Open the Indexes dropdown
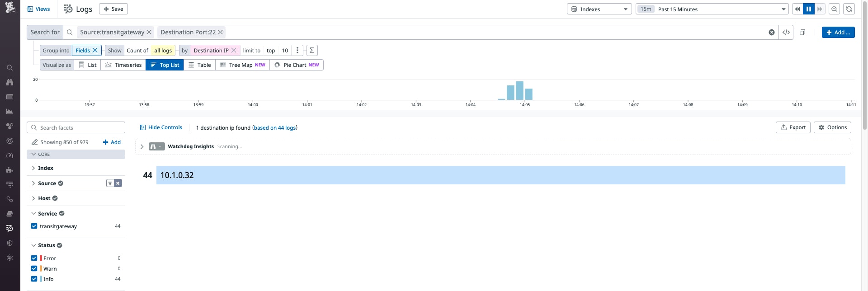Image resolution: width=868 pixels, height=291 pixels. pyautogui.click(x=599, y=9)
